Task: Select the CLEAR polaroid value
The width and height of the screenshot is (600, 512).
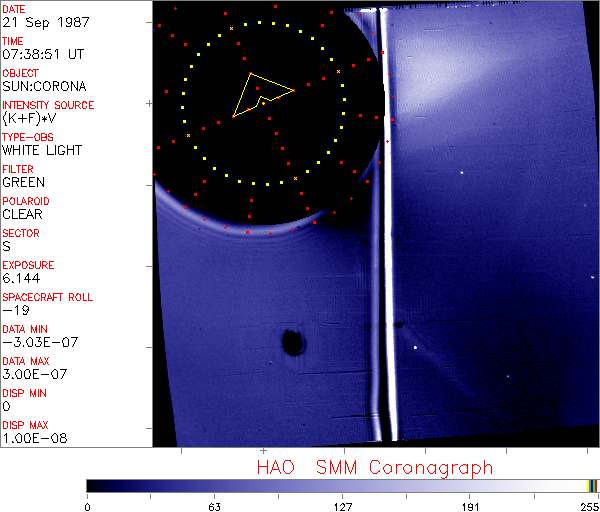Action: 23,214
